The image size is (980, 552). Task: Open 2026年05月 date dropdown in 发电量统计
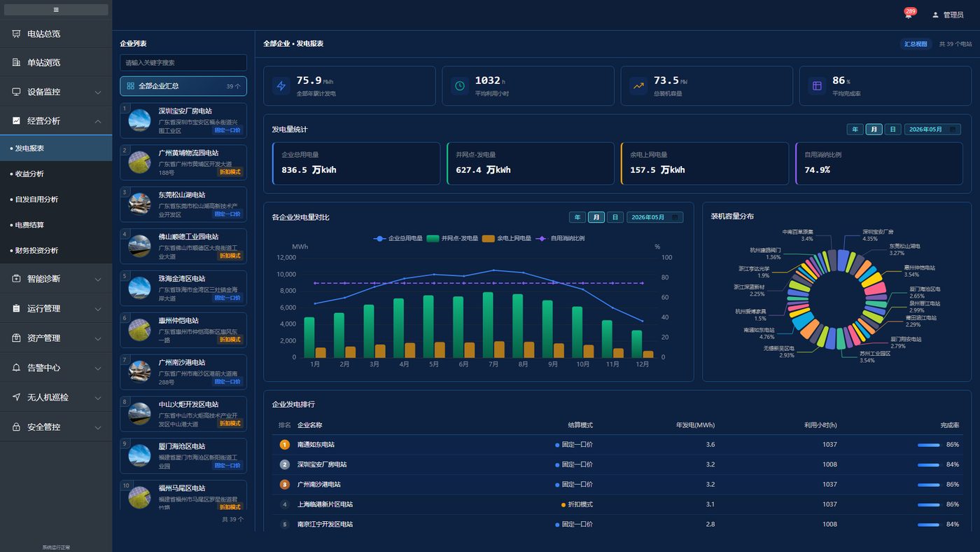932,130
